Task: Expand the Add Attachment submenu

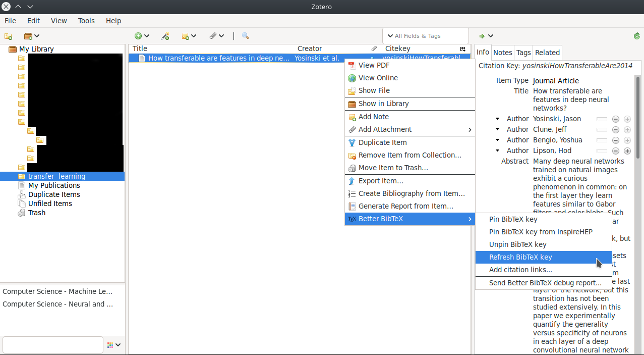Action: pos(410,129)
